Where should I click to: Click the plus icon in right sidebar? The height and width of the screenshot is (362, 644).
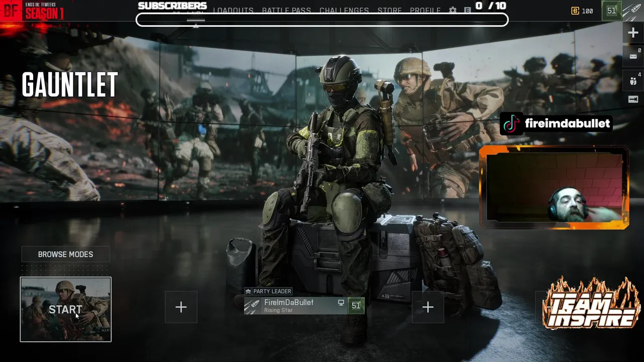pos(633,33)
